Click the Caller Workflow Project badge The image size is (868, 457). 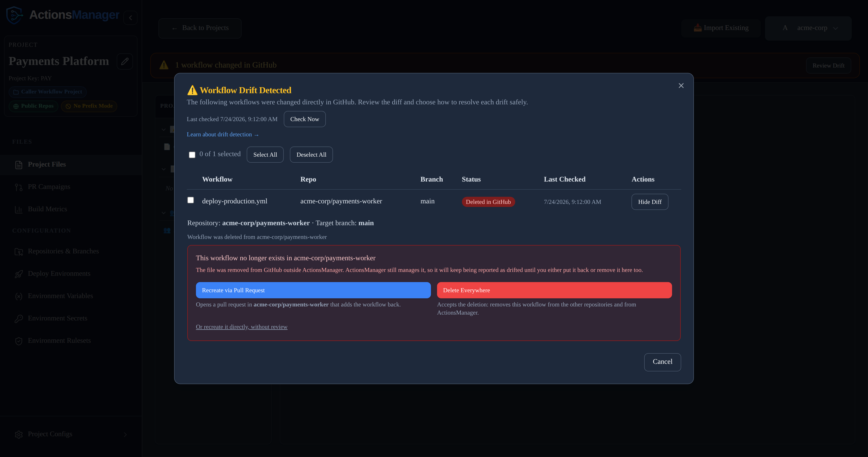(47, 92)
